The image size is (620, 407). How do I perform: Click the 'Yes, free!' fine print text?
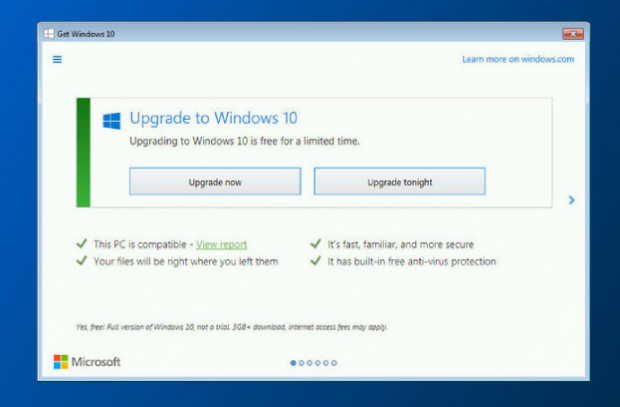(x=232, y=327)
